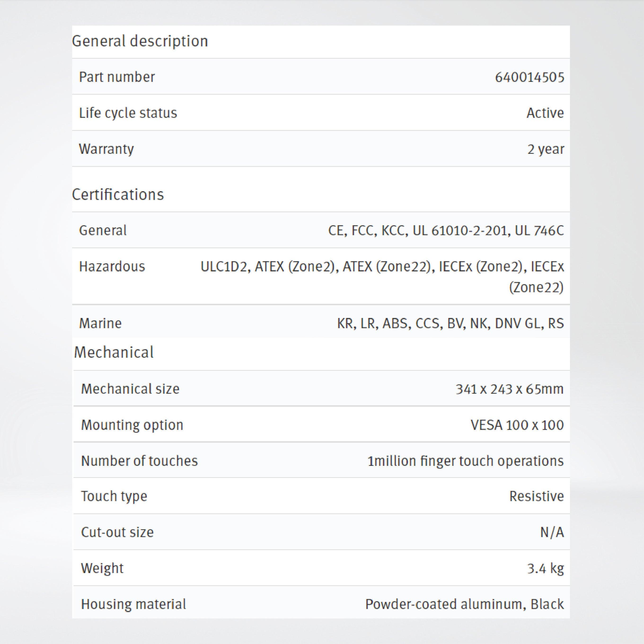Click the General description heading
The image size is (644, 644).
click(140, 41)
